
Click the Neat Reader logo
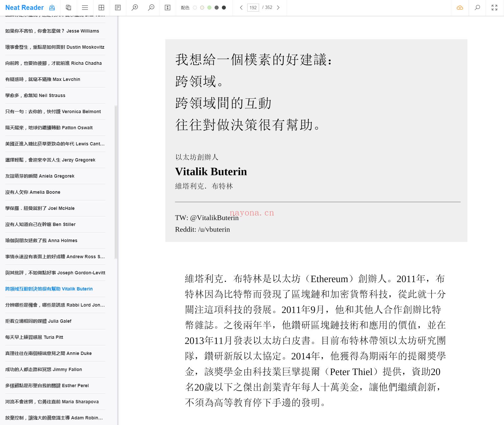pyautogui.click(x=24, y=8)
